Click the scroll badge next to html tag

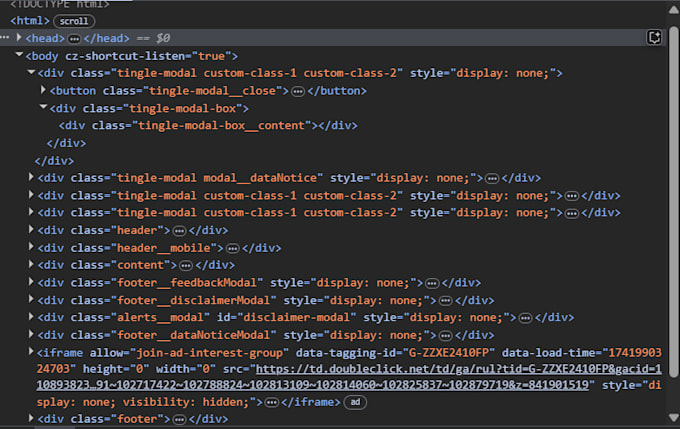(x=74, y=21)
